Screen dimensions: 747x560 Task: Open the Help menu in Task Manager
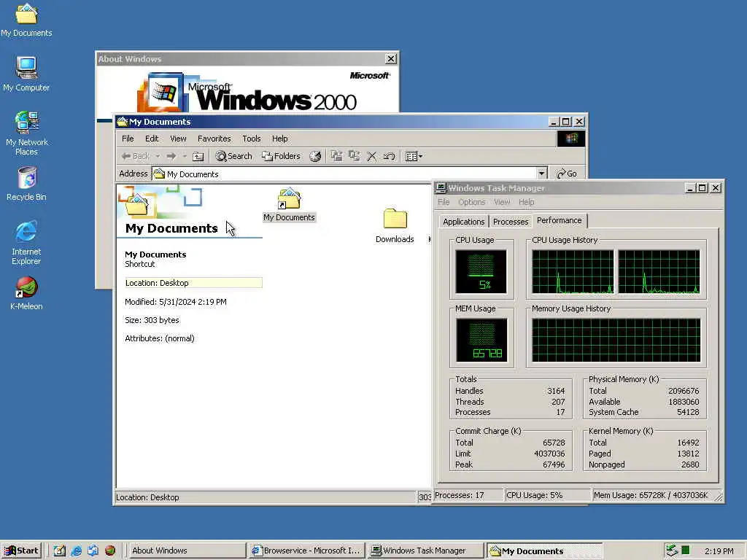(527, 202)
